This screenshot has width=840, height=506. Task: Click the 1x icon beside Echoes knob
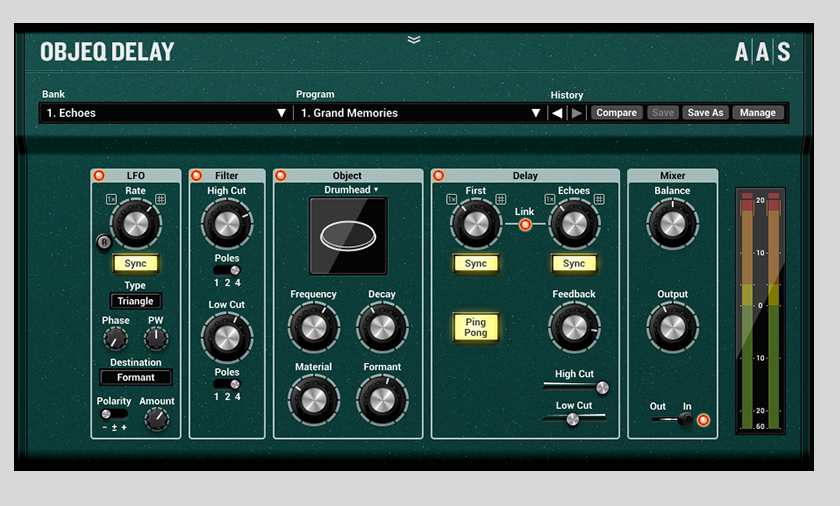pyautogui.click(x=550, y=199)
